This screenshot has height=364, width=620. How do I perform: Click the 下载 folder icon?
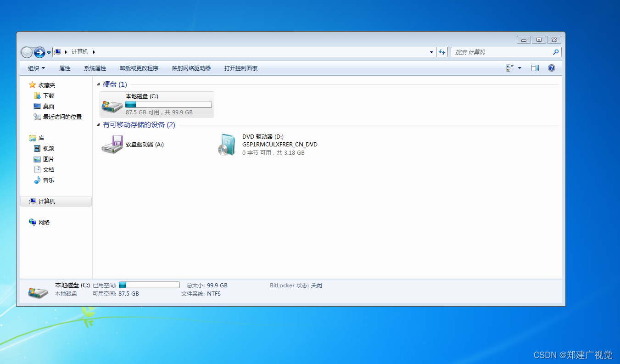pyautogui.click(x=37, y=95)
